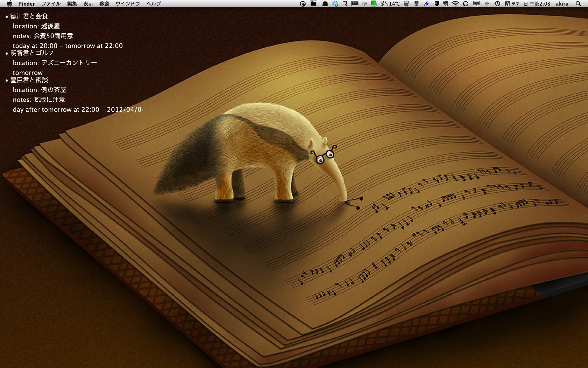Click the text location: 例の茶屋

pos(40,90)
